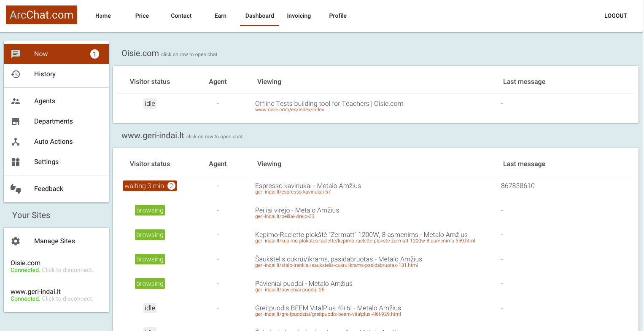
Task: Switch to the Invoicing tab
Action: point(299,16)
